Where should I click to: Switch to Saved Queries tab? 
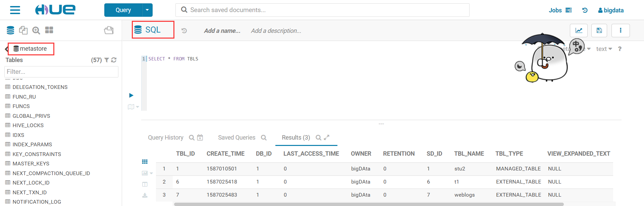236,138
